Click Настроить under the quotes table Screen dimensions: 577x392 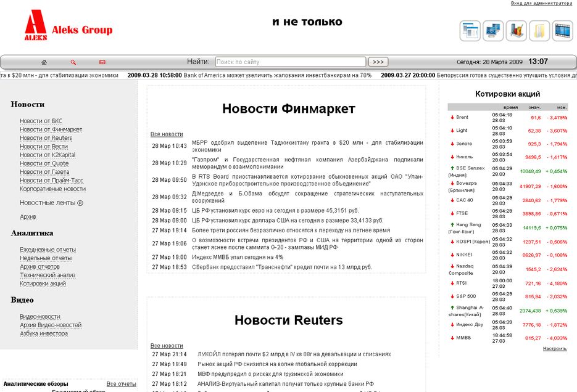(555, 348)
